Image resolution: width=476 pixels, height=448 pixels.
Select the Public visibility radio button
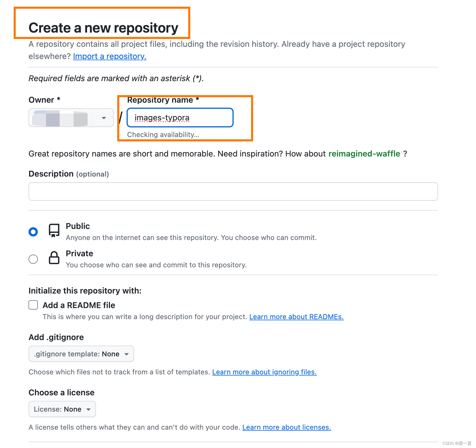pyautogui.click(x=33, y=232)
